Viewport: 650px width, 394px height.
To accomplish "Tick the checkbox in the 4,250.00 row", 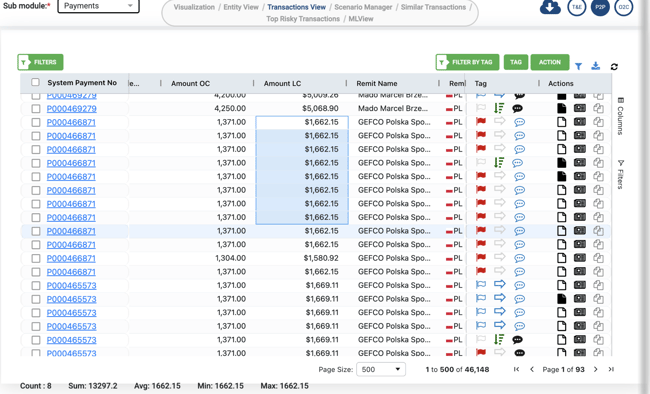I will (36, 109).
